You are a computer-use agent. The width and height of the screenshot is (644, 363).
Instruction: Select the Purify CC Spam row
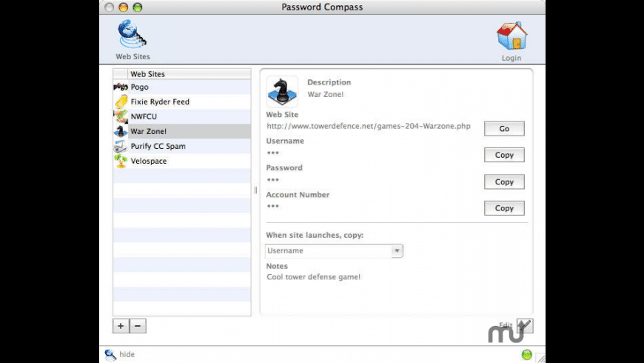(182, 146)
